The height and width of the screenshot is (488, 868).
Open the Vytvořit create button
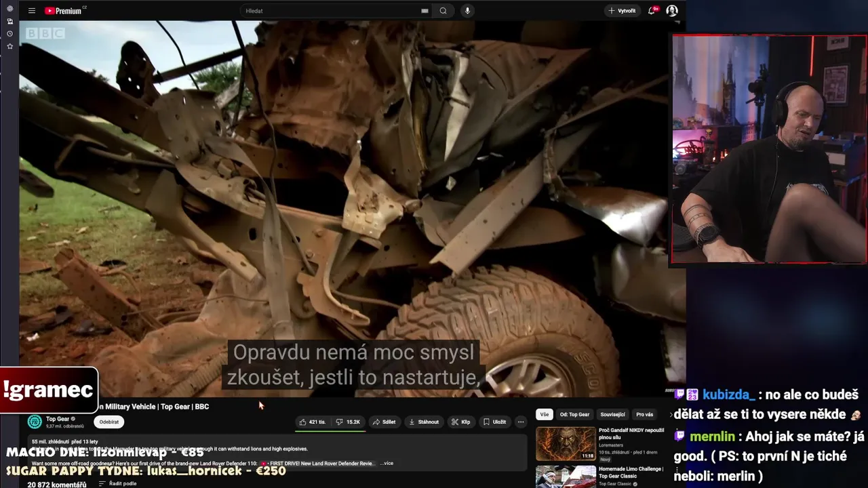tap(622, 11)
